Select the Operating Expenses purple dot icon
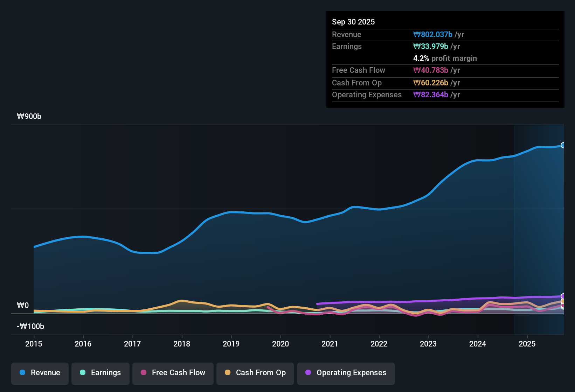 pyautogui.click(x=308, y=373)
